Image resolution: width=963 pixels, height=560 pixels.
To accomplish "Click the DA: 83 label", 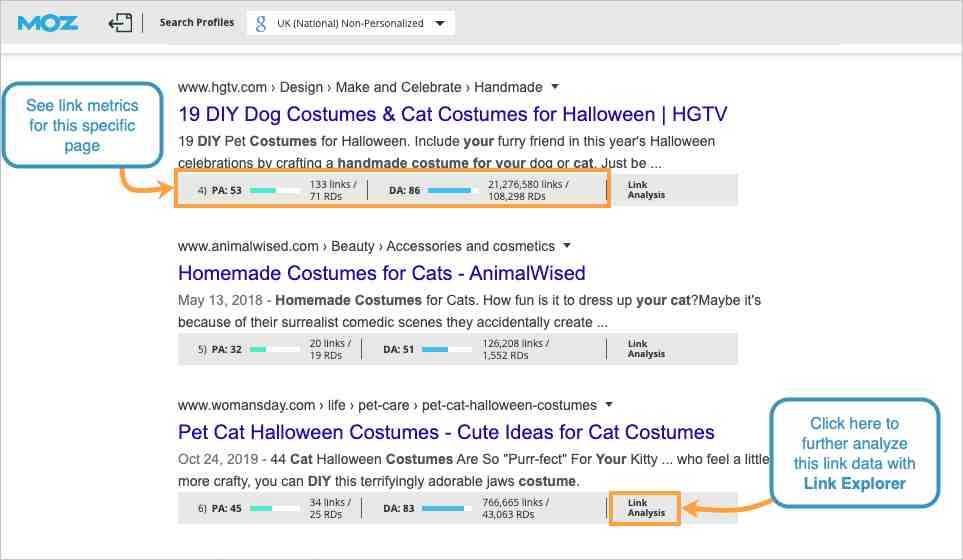I will coord(399,508).
